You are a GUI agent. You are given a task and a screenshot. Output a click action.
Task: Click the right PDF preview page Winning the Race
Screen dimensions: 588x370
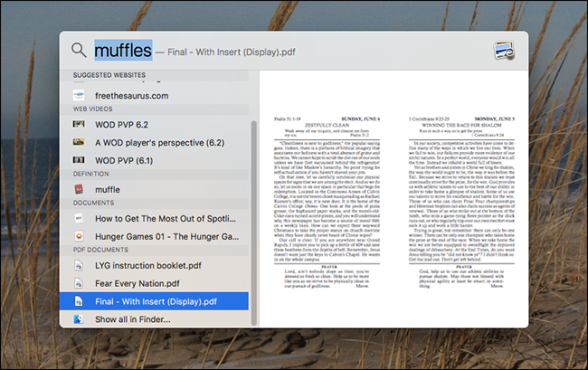pos(461,203)
